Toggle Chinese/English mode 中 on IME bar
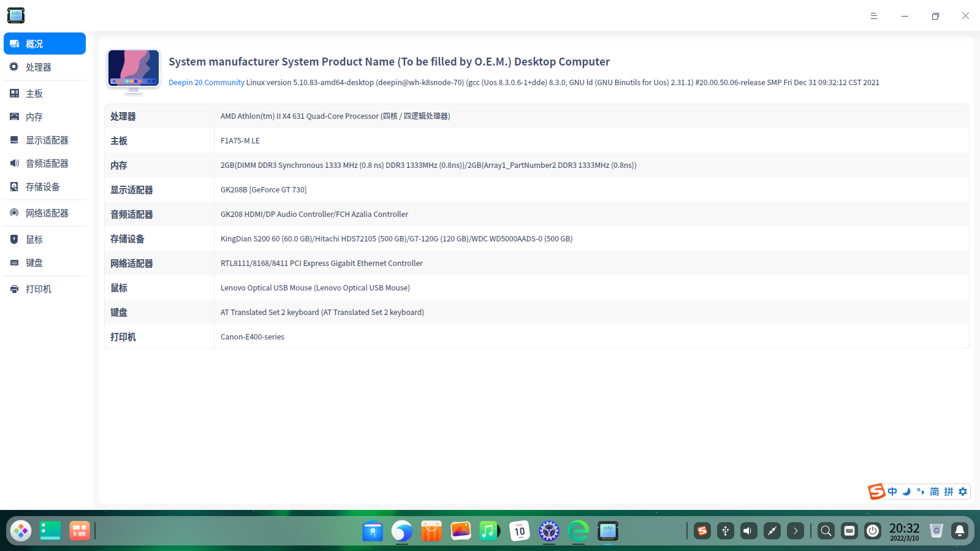This screenshot has width=980, height=551. (892, 492)
